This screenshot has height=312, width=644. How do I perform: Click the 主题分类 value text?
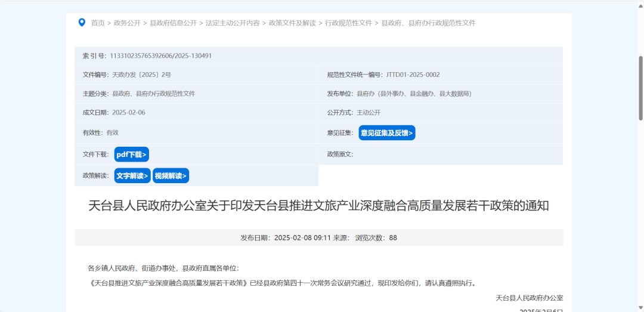tap(154, 94)
